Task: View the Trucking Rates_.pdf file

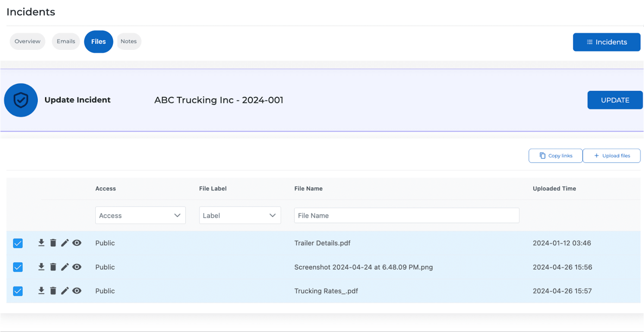Action: click(x=77, y=291)
